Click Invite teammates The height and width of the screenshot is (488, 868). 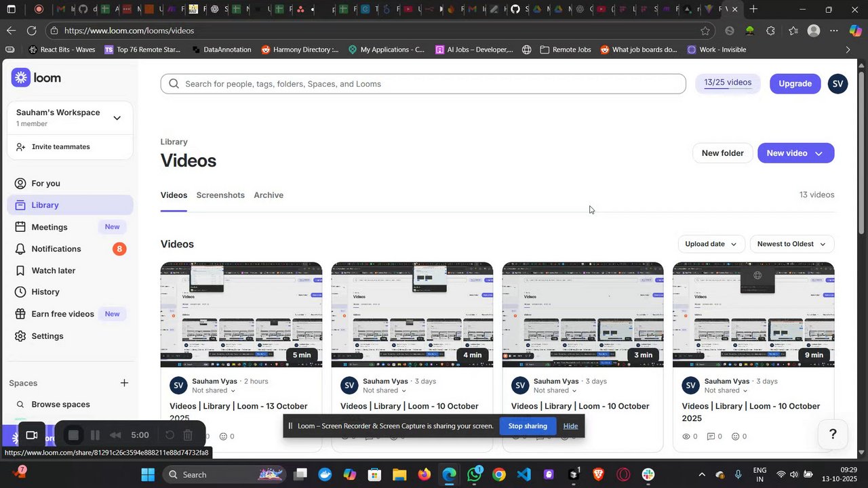click(x=60, y=146)
